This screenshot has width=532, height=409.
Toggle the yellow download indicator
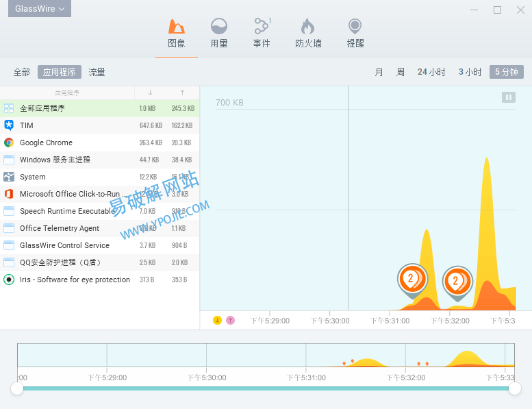(x=218, y=320)
